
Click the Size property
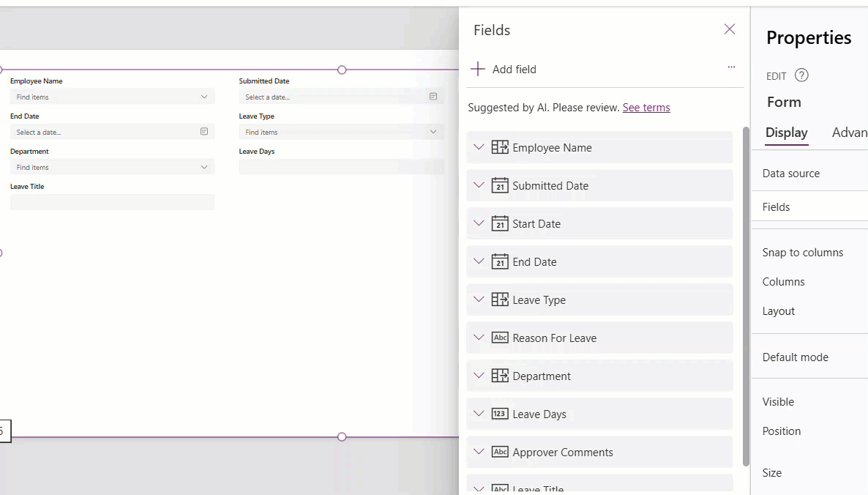pos(771,473)
